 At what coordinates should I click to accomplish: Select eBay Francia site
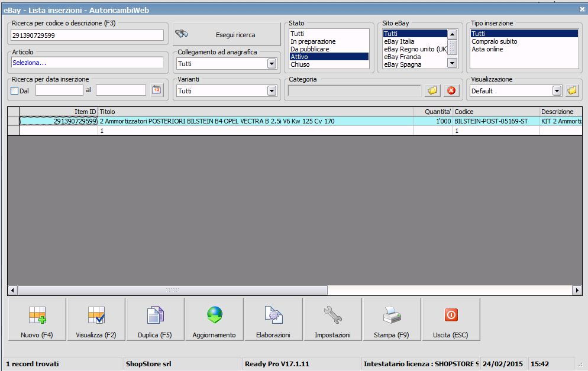coord(415,57)
